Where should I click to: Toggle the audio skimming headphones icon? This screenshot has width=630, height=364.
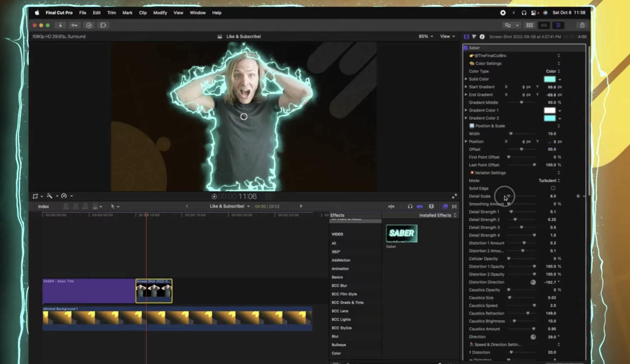pyautogui.click(x=410, y=206)
